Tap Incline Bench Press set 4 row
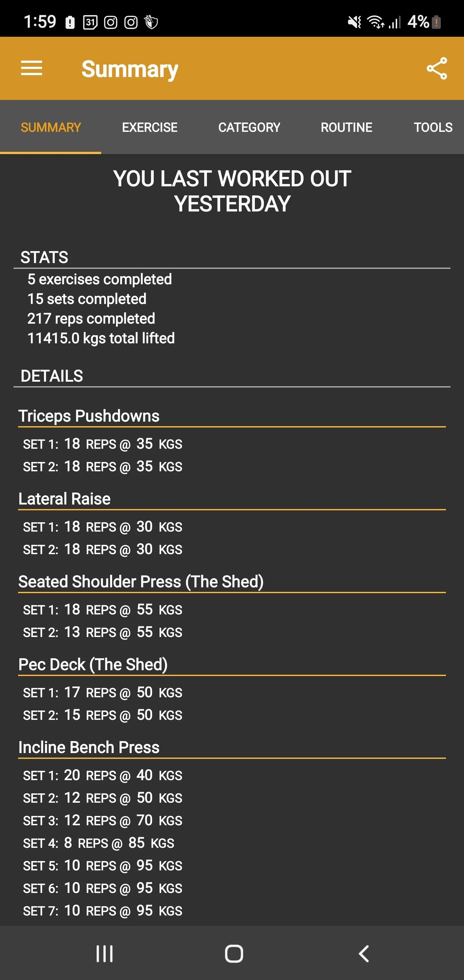The height and width of the screenshot is (980, 464). tap(99, 843)
